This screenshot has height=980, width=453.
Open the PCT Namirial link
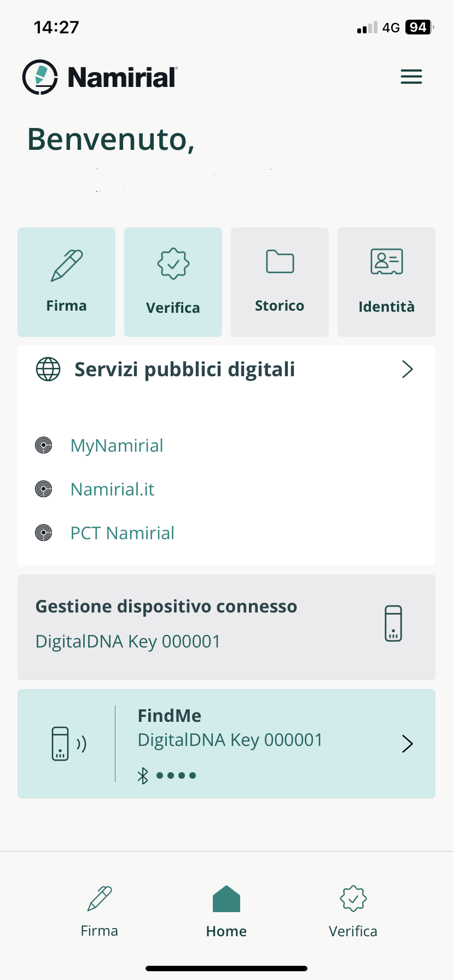122,533
